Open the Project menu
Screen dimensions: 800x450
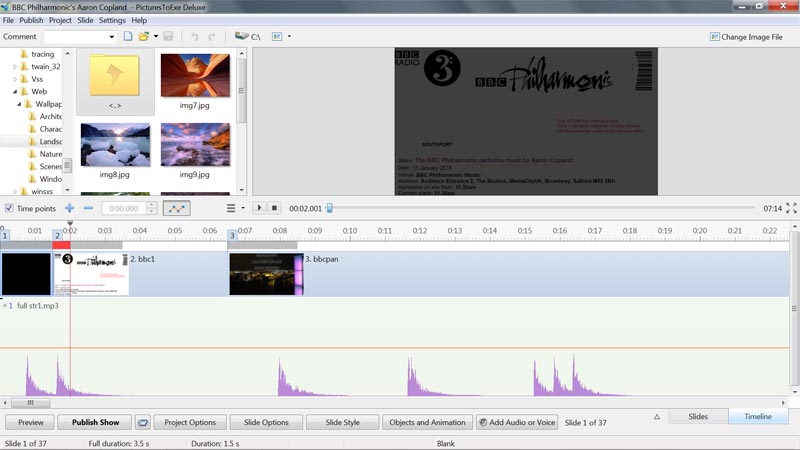pyautogui.click(x=60, y=20)
